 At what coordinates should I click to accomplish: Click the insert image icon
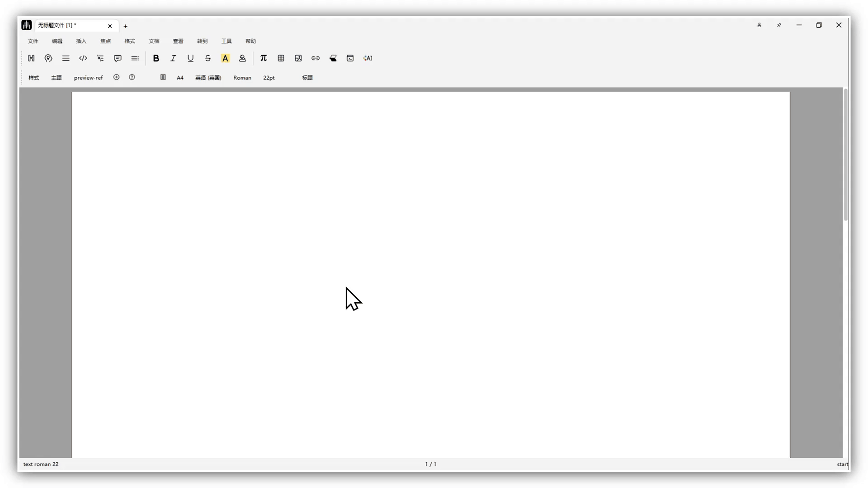click(298, 58)
